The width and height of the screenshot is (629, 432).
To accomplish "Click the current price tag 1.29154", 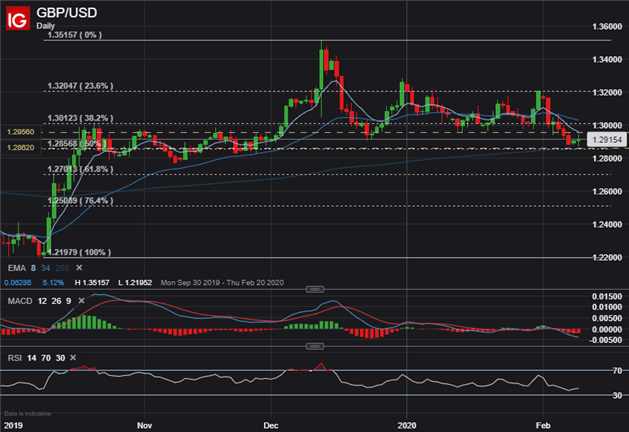I will (607, 140).
